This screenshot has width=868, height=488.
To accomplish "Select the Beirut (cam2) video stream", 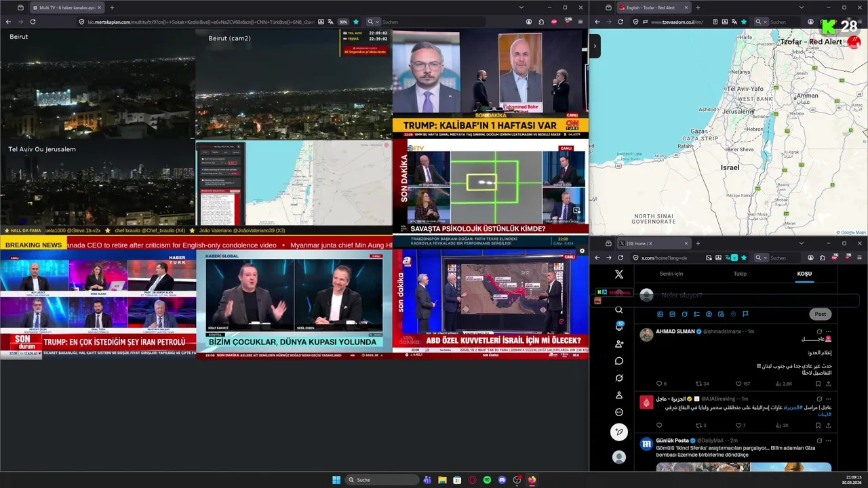I will click(x=294, y=84).
